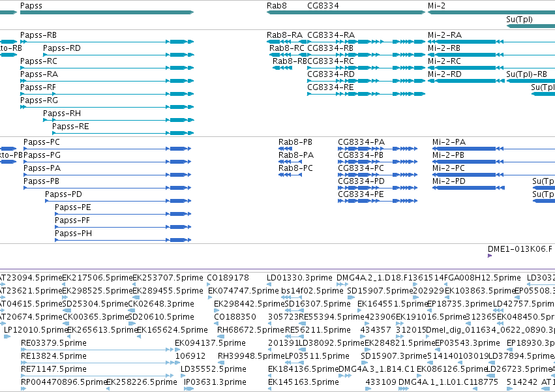Select transcript Papss-RF
Viewport: 555px width, 392px height.
point(38,87)
